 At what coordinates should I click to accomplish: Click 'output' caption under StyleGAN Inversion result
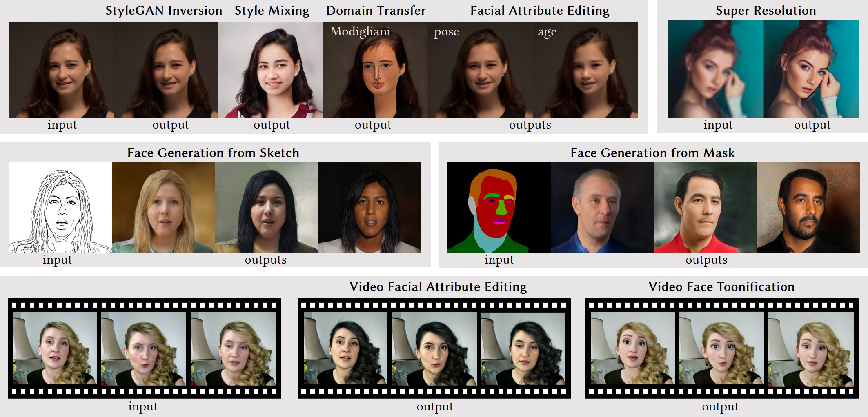170,125
